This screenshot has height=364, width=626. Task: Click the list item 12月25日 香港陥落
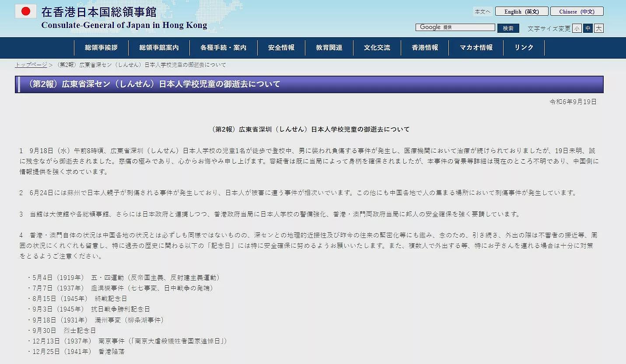(76, 351)
